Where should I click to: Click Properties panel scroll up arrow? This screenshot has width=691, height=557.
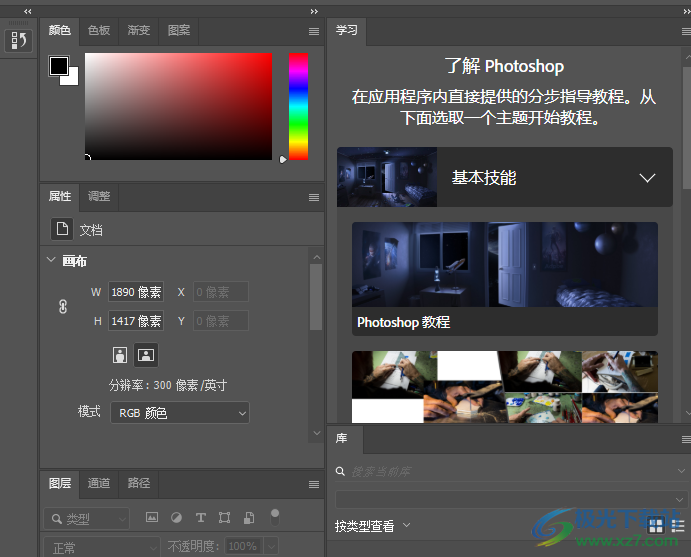pyautogui.click(x=316, y=257)
